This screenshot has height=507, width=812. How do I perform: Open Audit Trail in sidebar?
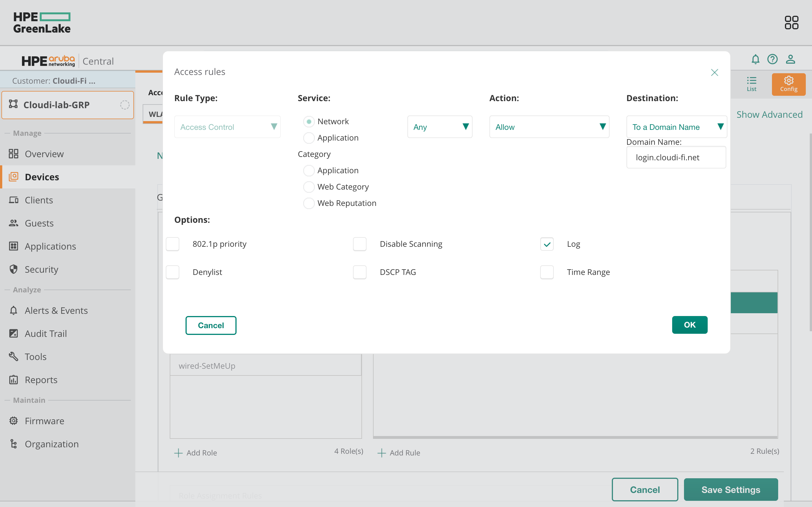point(46,333)
